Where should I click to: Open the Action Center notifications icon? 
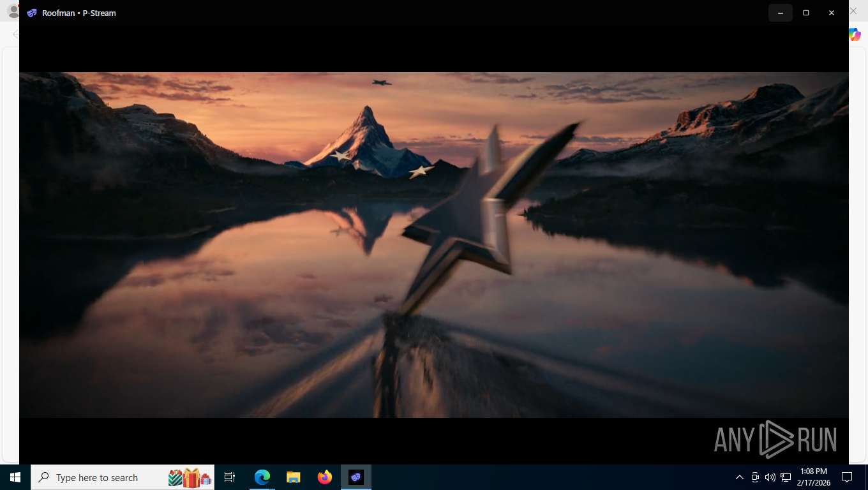847,477
